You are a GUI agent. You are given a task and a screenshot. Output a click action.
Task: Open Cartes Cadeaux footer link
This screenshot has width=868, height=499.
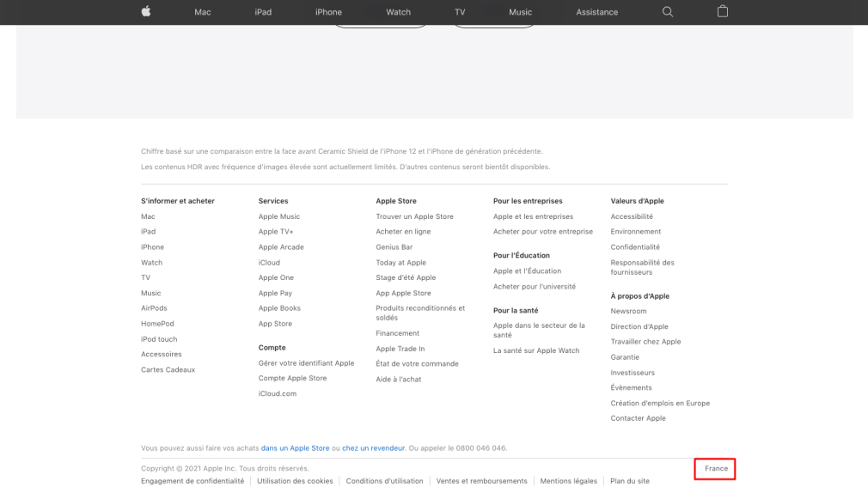coord(168,369)
